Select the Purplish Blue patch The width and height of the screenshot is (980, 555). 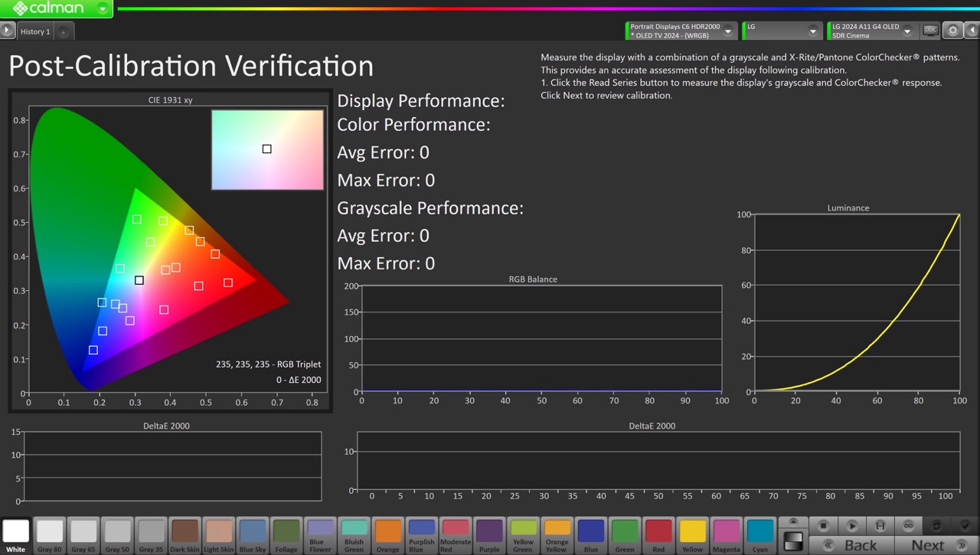click(421, 535)
